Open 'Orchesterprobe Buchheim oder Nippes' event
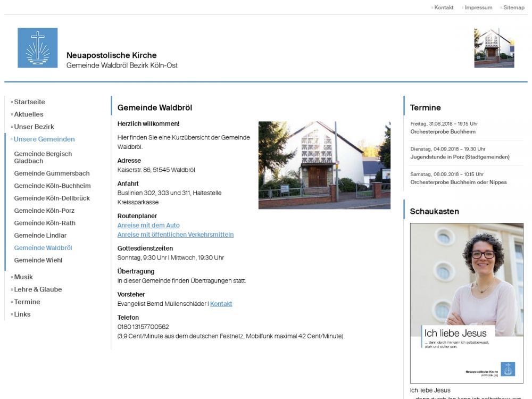The image size is (532, 399). click(x=458, y=182)
